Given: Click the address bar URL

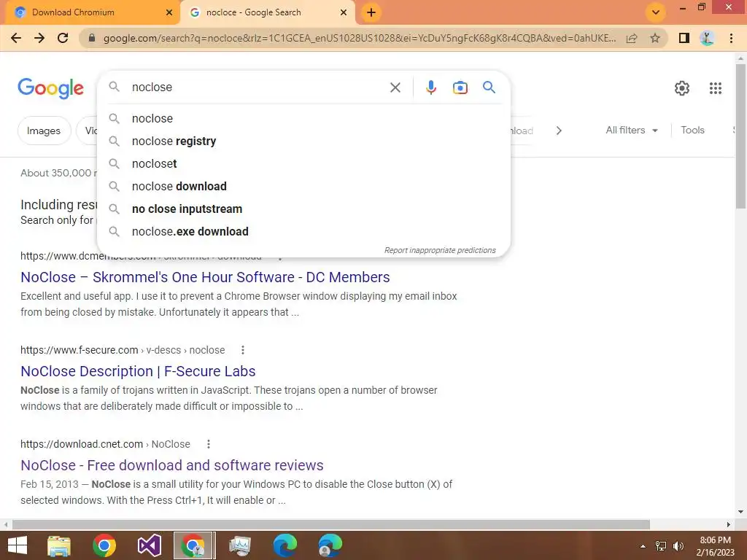Looking at the screenshot, I should tap(359, 38).
